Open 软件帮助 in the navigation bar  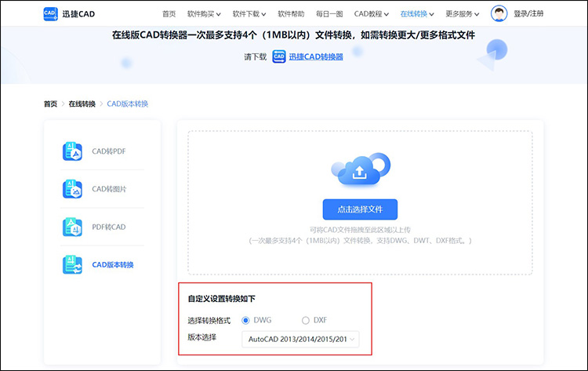point(291,14)
